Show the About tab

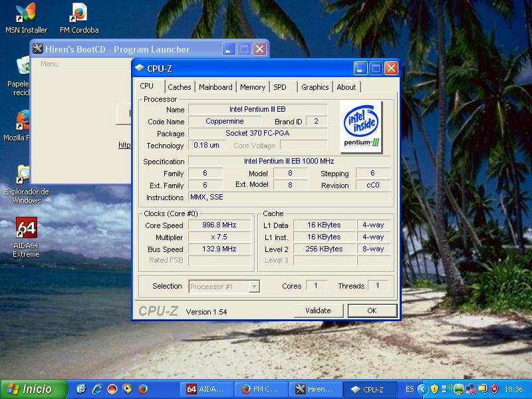tap(346, 87)
